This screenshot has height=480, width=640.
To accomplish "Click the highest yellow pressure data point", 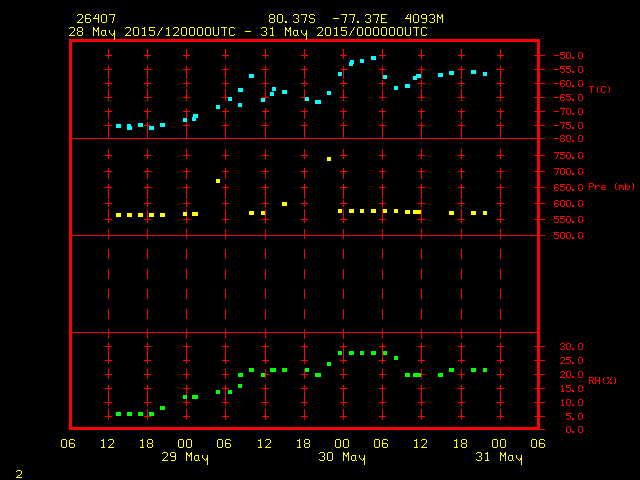I will (x=329, y=159).
